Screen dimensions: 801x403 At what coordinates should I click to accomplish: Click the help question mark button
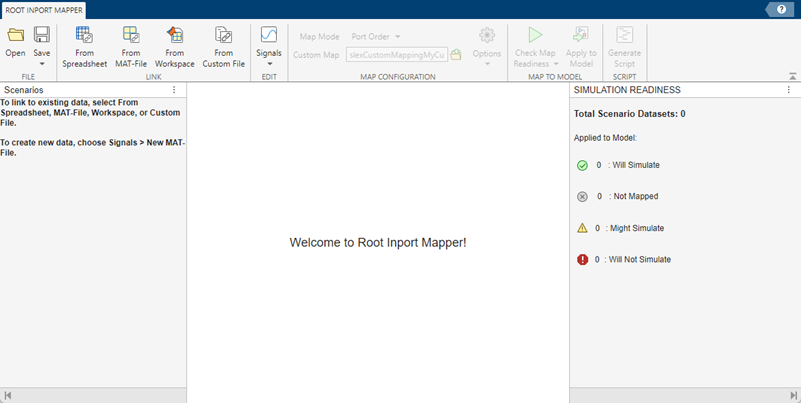pos(781,9)
